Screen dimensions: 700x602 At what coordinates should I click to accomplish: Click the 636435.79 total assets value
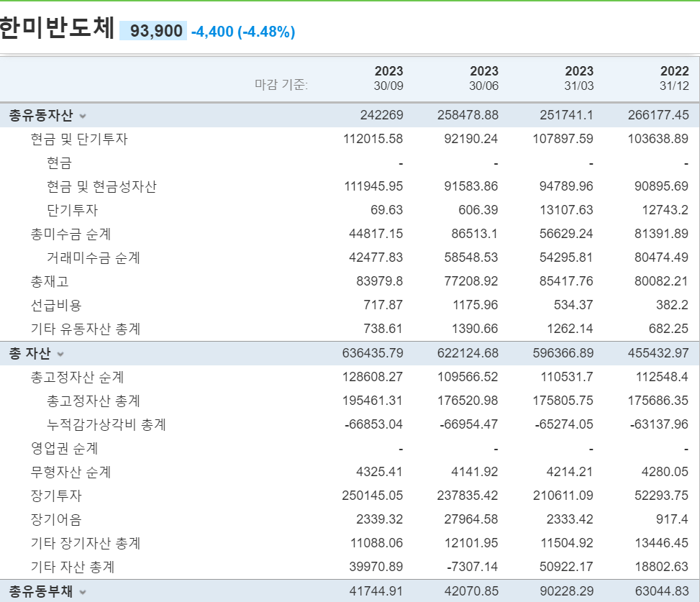click(x=373, y=353)
